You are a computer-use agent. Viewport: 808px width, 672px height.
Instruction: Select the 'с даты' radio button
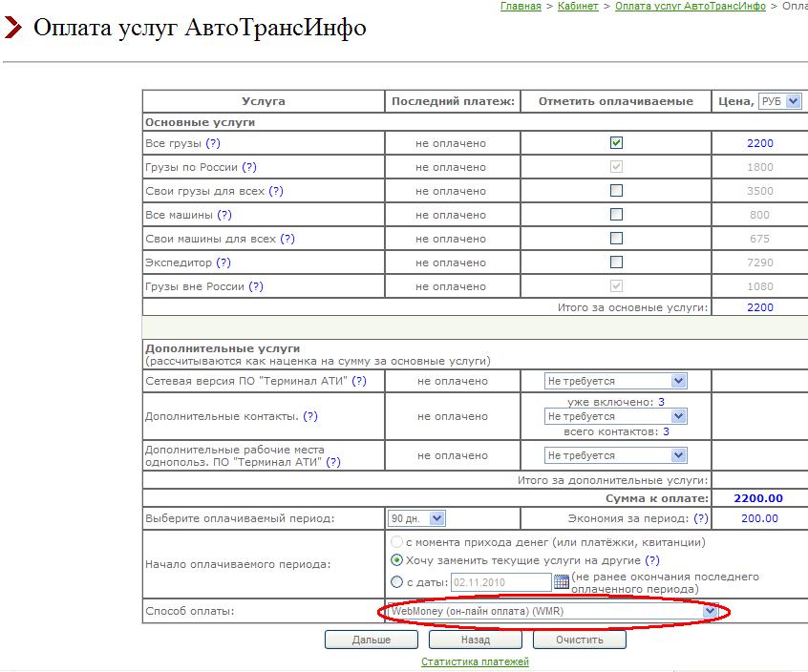tap(397, 582)
